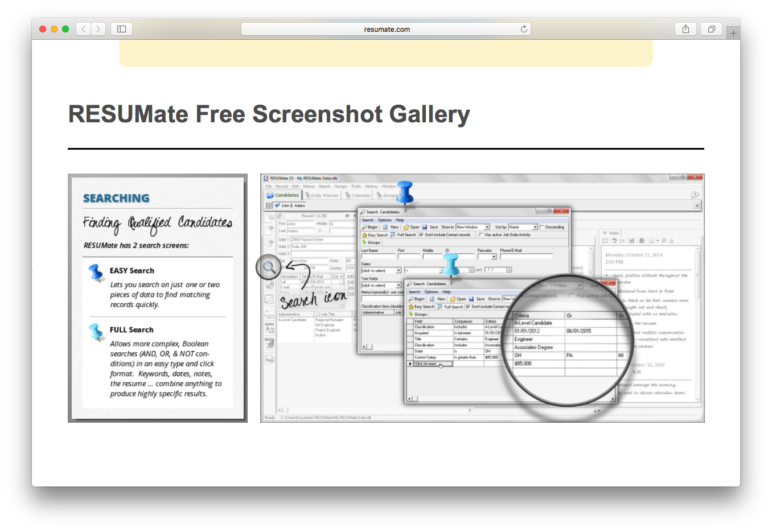Click Open in front Search Candidates window
The image size is (772, 532).
458,299
